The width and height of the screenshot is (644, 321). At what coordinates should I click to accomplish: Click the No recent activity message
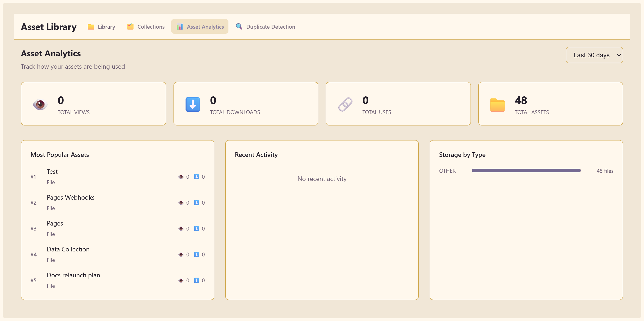(x=322, y=179)
